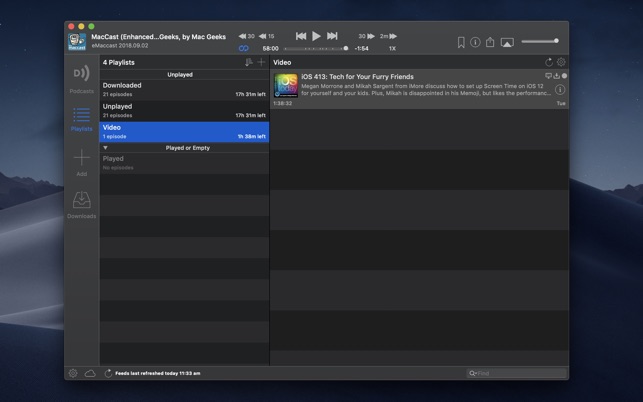The width and height of the screenshot is (643, 402).
Task: Click the iOS Today episode artwork
Action: pos(286,85)
